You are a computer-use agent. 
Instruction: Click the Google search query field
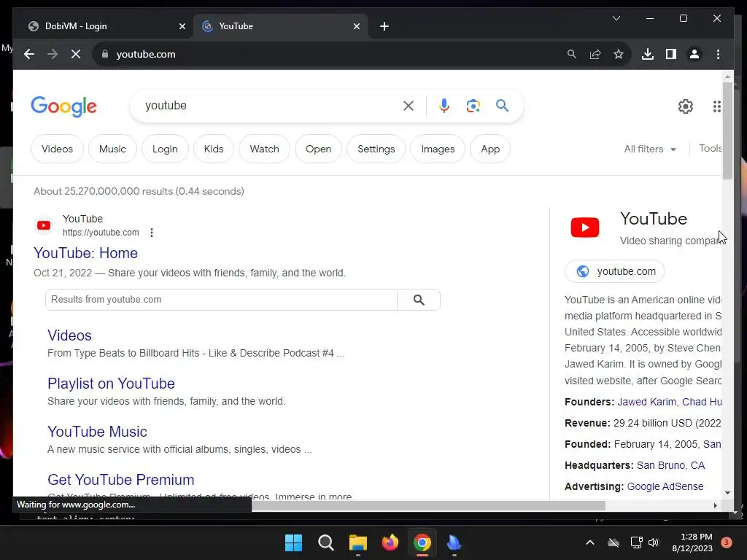(271, 106)
